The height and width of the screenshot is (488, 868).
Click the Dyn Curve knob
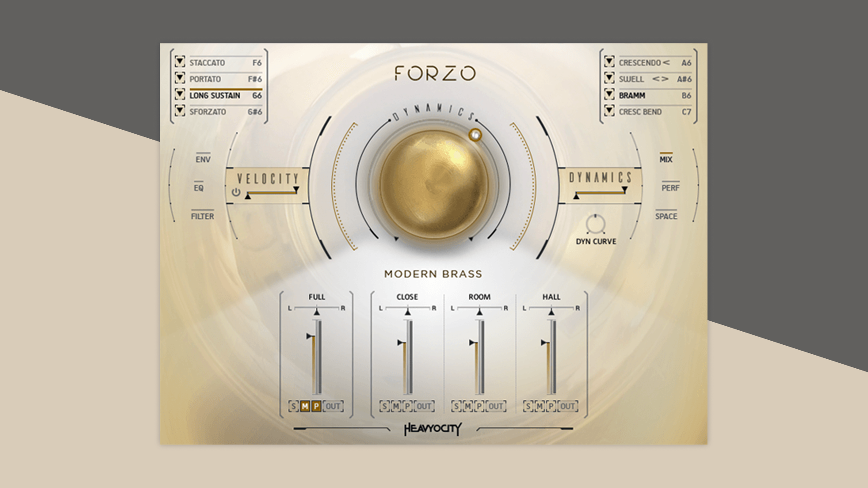(595, 224)
